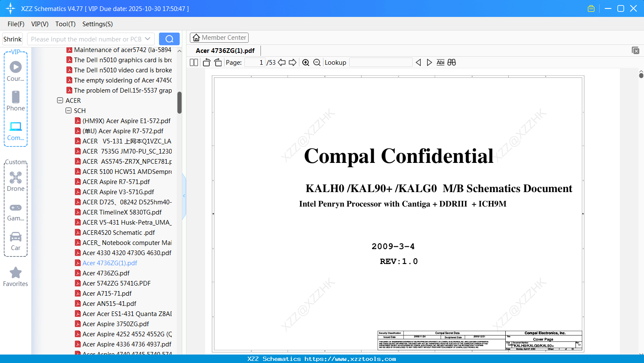Viewport: 644px width, 363px height.
Task: Rotate the page counterclockwise
Action: (x=206, y=63)
